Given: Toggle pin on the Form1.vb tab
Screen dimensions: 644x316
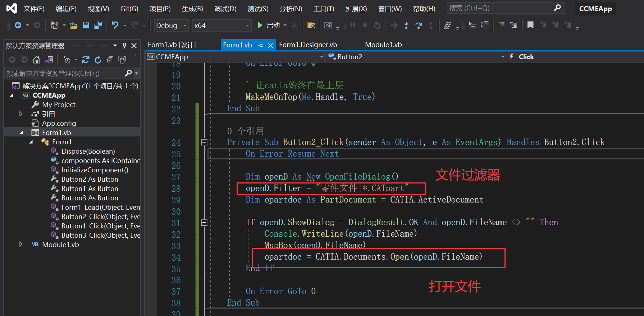Looking at the screenshot, I should click(261, 45).
